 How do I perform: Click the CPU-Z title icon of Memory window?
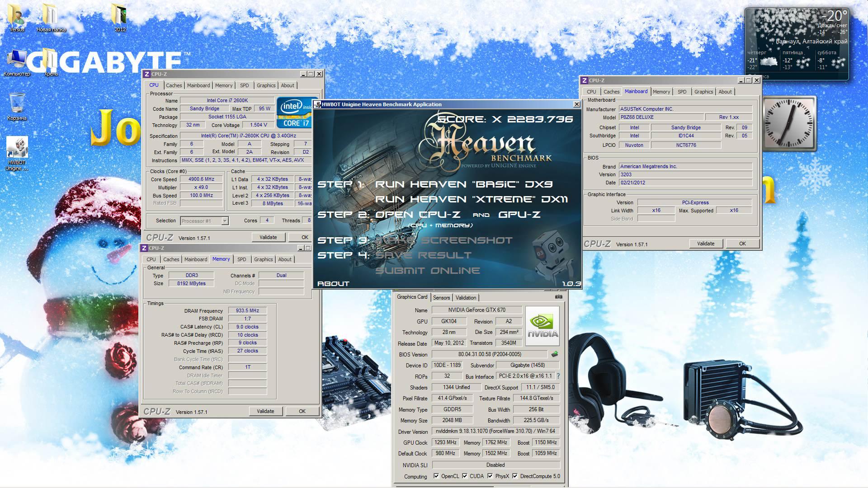144,248
